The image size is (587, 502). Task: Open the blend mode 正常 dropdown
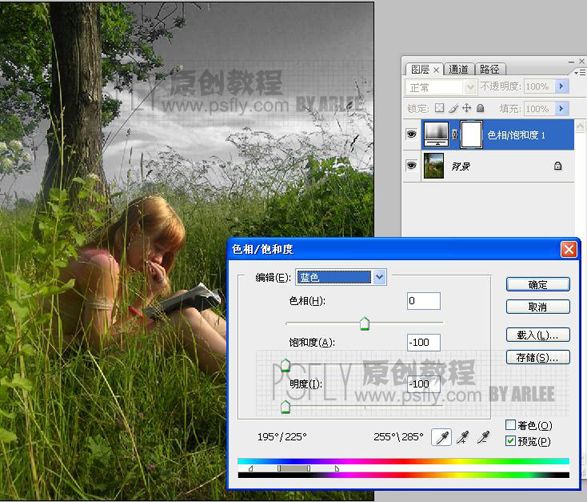coord(441,87)
